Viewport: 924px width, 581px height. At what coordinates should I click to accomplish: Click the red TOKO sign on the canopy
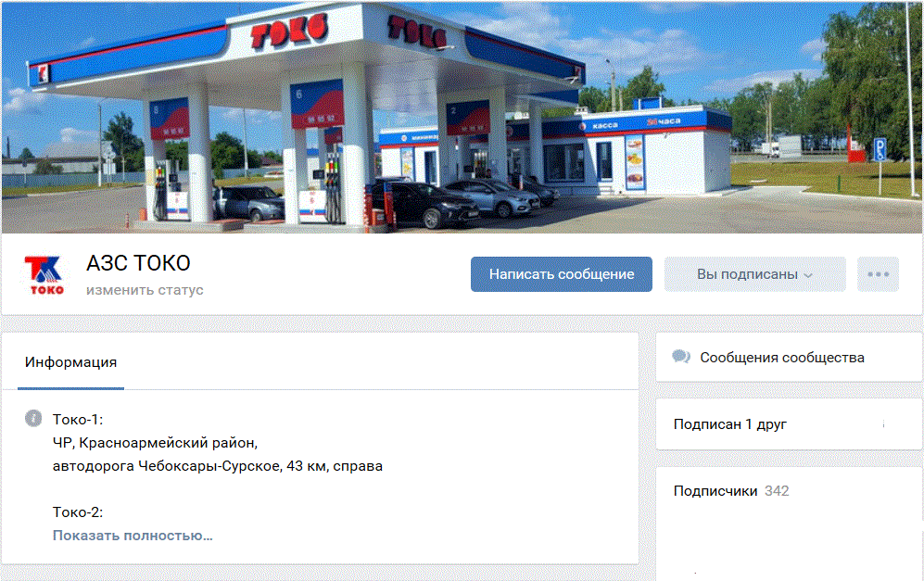[289, 31]
